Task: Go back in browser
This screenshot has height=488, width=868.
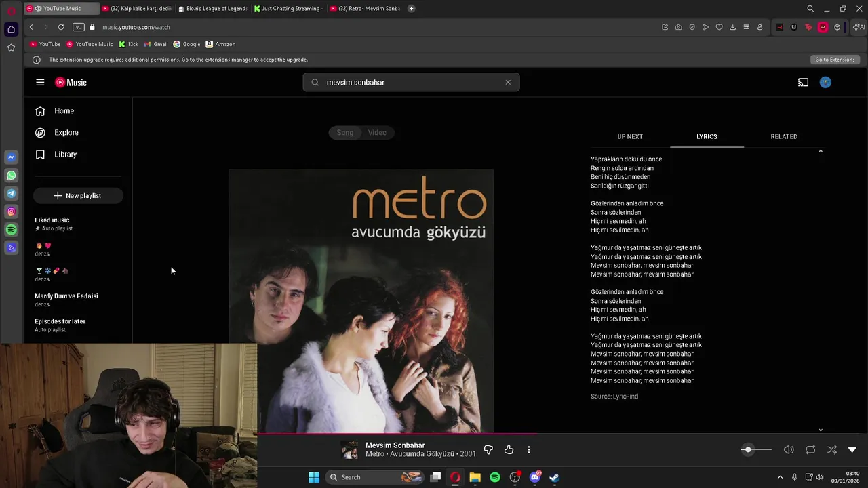Action: coord(31,27)
